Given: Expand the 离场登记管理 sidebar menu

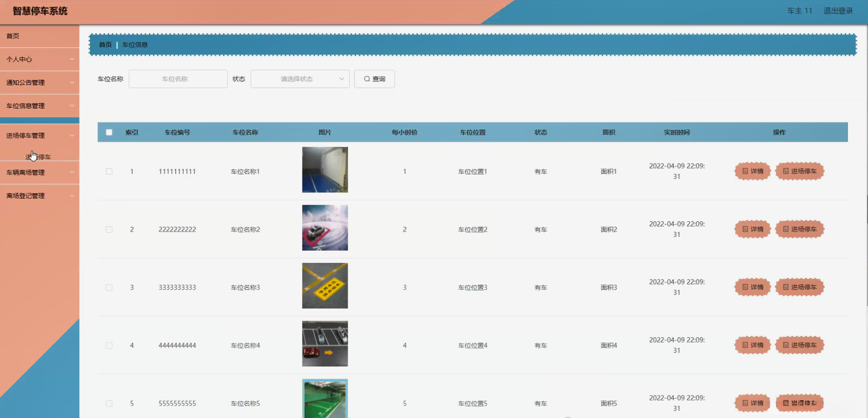Looking at the screenshot, I should 40,196.
